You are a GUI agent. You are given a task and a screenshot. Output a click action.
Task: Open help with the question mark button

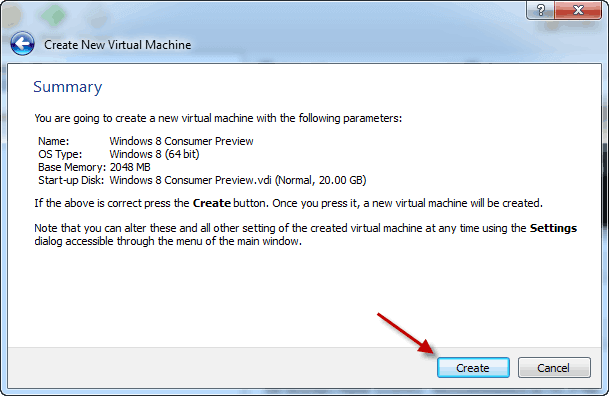(540, 10)
